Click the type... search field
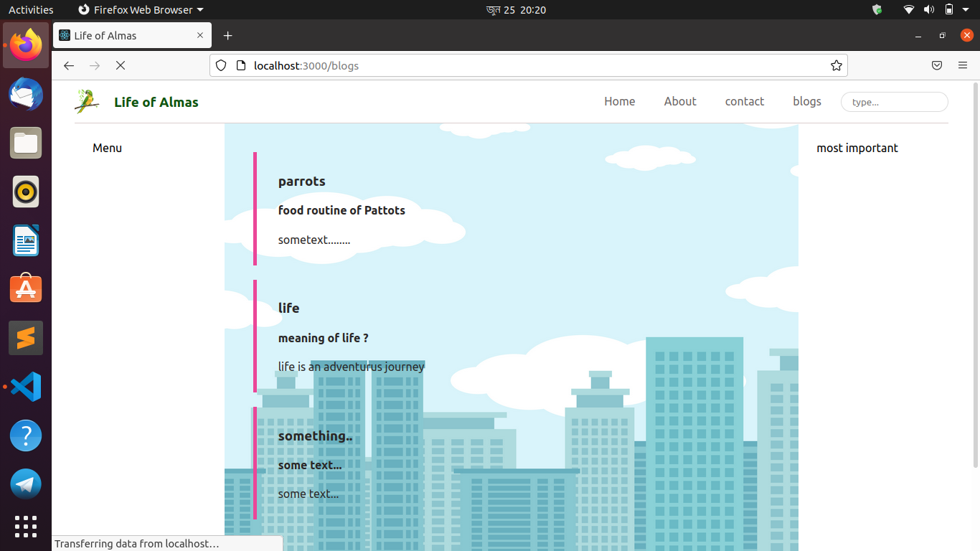This screenshot has height=551, width=980. point(894,101)
